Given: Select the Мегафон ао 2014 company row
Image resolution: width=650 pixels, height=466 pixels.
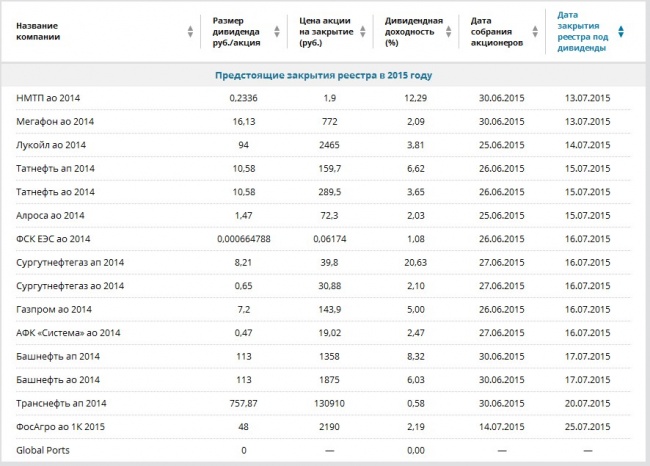Looking at the screenshot, I should tap(323, 121).
